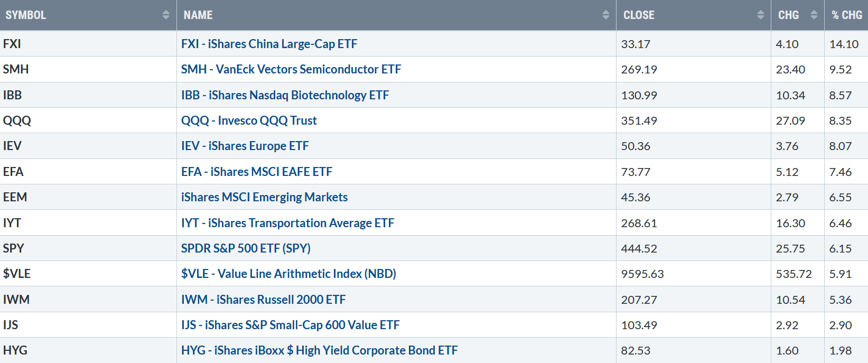Open SMH - VanEck Vectors Semiconductor ETF

[291, 69]
